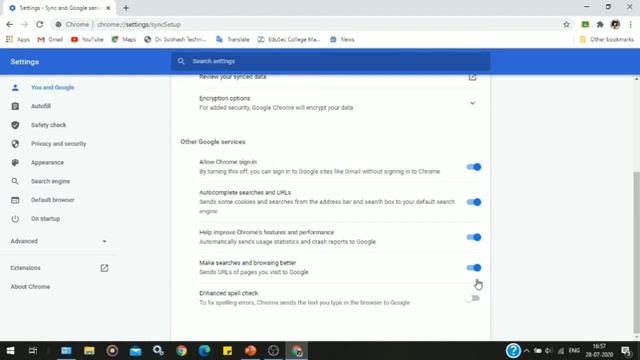The height and width of the screenshot is (360, 640).
Task: Open File Explorer from taskbar
Action: coord(89,351)
